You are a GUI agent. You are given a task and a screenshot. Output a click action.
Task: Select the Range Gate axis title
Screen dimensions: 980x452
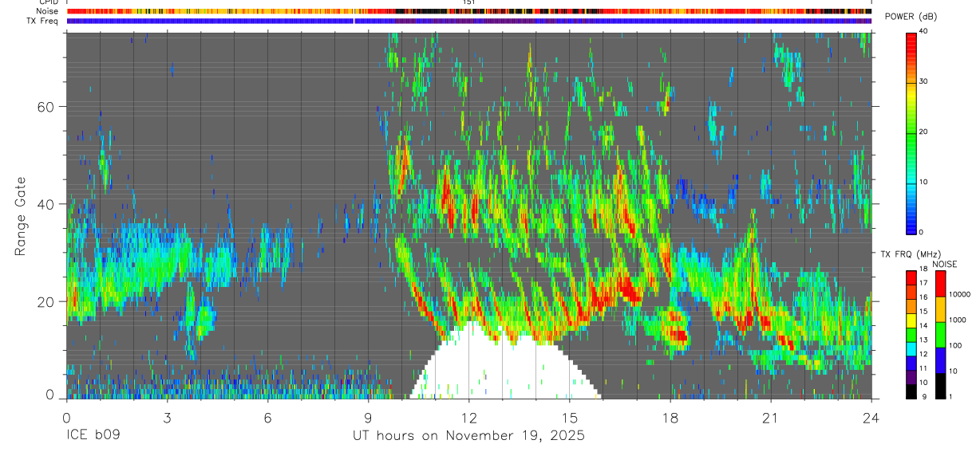pyautogui.click(x=19, y=217)
